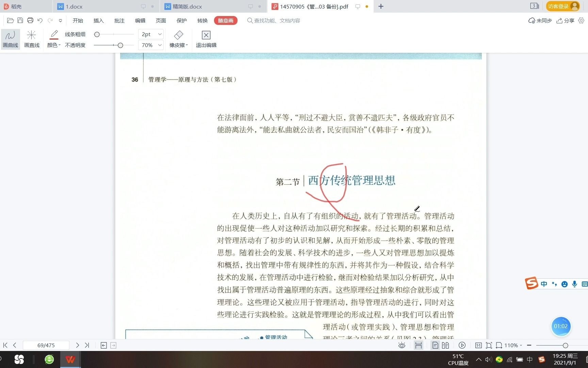Open the 保护 menu tab
This screenshot has height=368, width=588.
[182, 21]
